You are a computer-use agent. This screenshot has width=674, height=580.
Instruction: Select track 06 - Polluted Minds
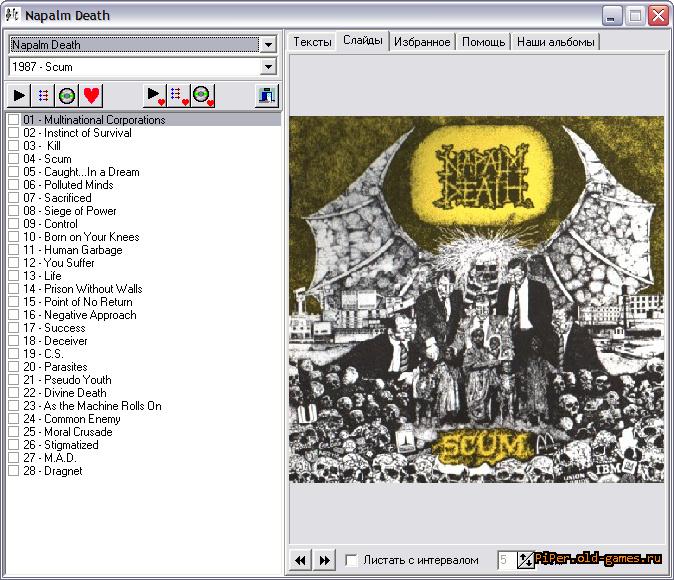(68, 185)
